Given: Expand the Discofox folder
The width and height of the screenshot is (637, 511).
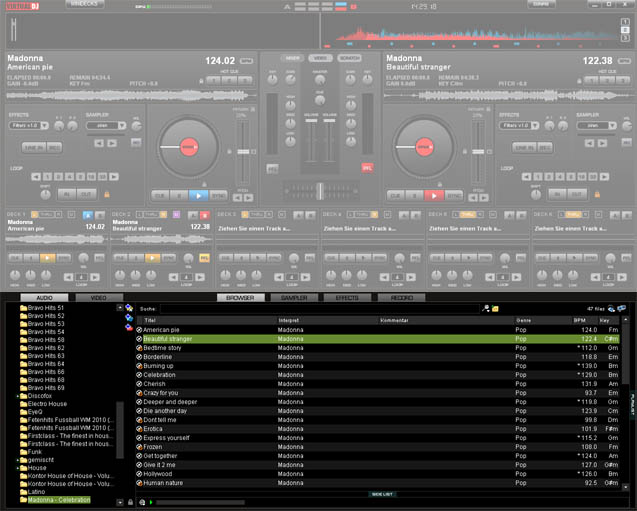Looking at the screenshot, I should click(18, 396).
